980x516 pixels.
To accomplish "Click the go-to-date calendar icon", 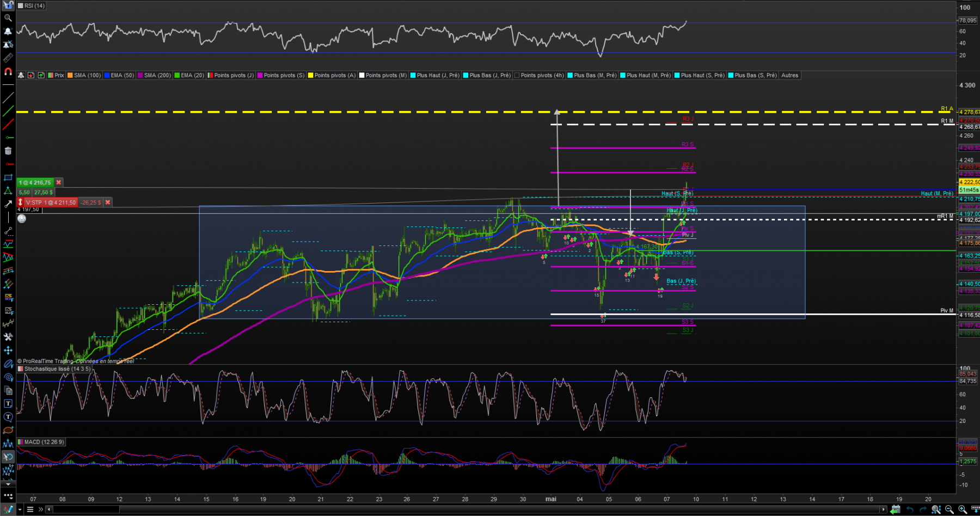I will click(x=896, y=509).
